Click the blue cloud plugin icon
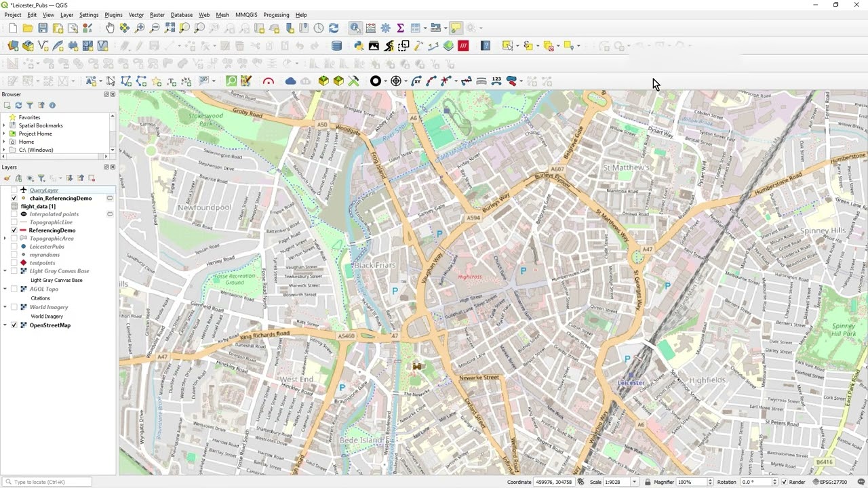This screenshot has height=488, width=868. pyautogui.click(x=290, y=81)
